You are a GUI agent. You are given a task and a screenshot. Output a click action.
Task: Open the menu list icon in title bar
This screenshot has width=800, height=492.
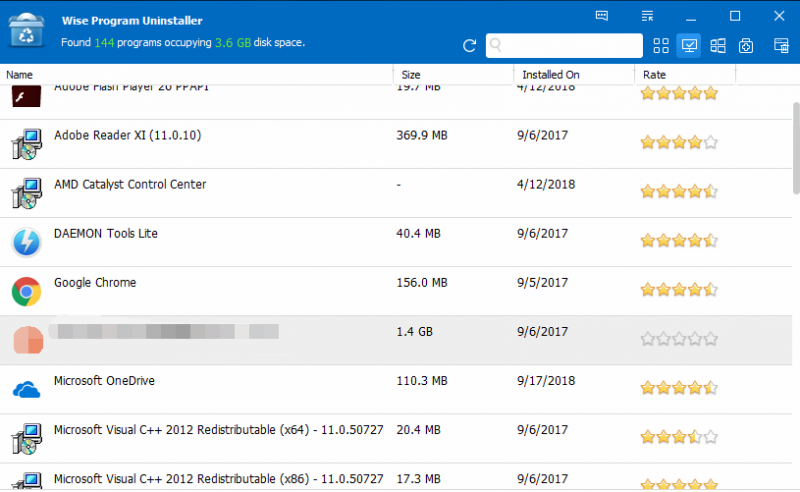tap(647, 16)
